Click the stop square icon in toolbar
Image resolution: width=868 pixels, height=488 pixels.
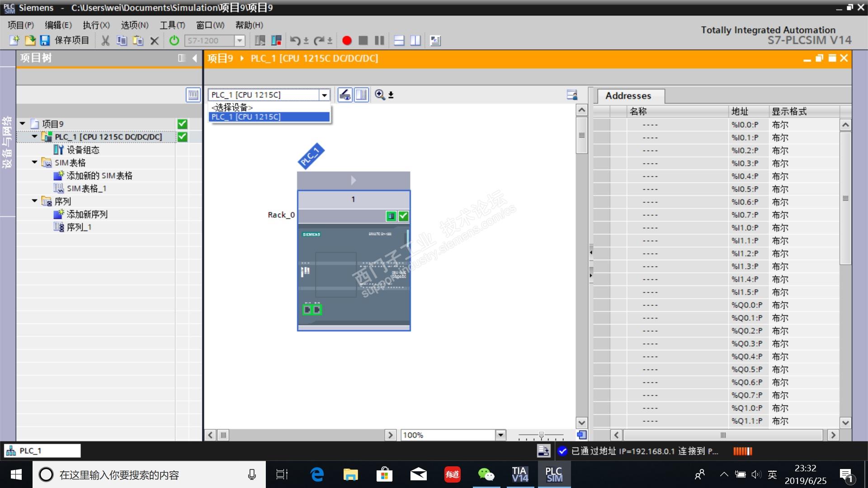[x=363, y=41]
